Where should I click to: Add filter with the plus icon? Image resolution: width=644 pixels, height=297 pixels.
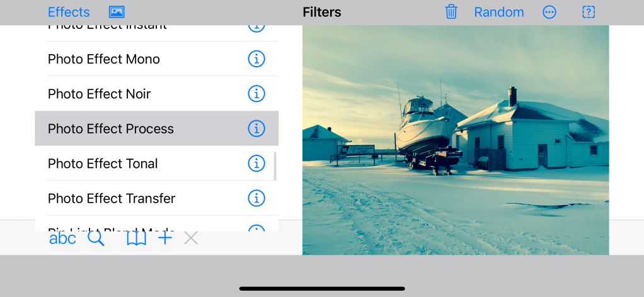165,238
